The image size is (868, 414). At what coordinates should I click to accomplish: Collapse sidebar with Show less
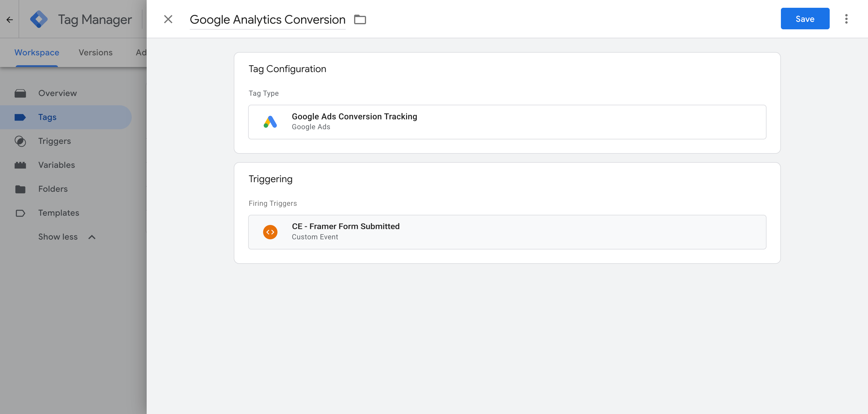click(x=67, y=237)
